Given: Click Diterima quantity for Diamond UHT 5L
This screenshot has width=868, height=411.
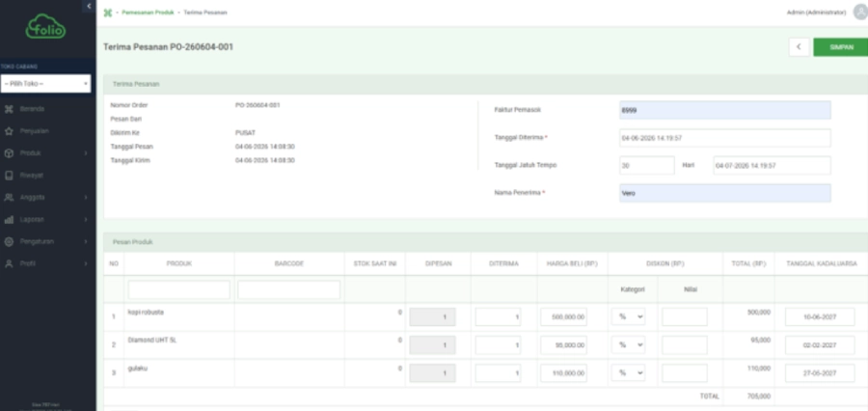Looking at the screenshot, I should click(x=498, y=344).
